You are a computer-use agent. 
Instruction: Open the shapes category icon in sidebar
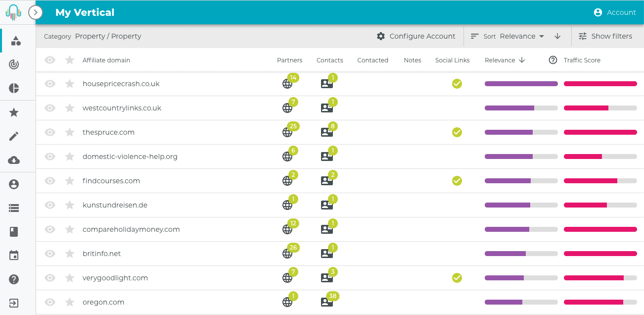pos(16,41)
